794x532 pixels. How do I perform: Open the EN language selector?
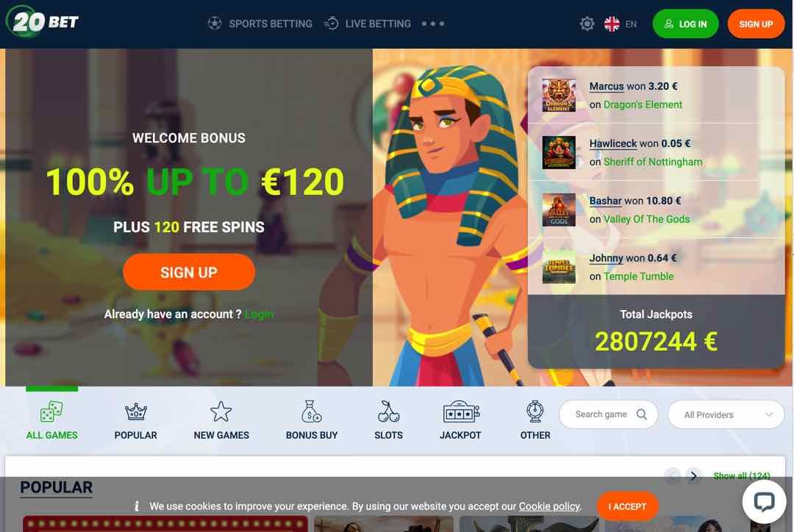click(x=620, y=24)
